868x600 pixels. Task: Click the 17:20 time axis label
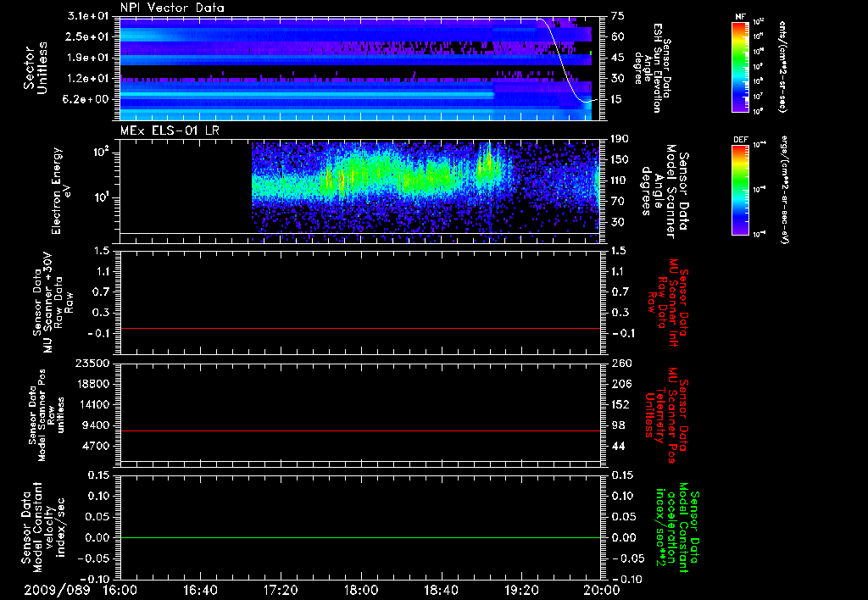(x=281, y=590)
